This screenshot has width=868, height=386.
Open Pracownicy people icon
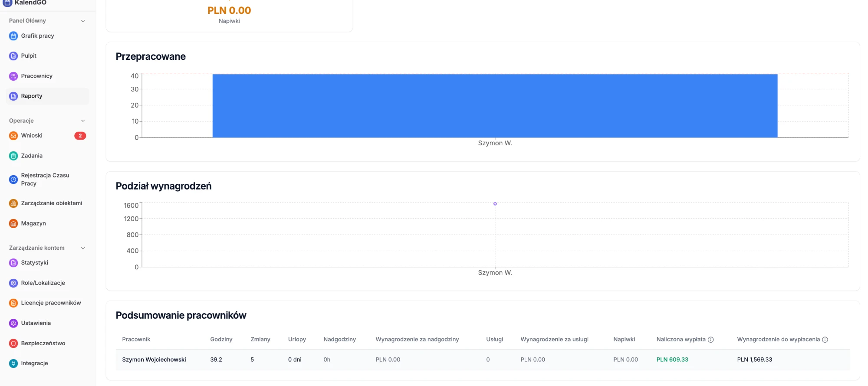[x=13, y=76]
